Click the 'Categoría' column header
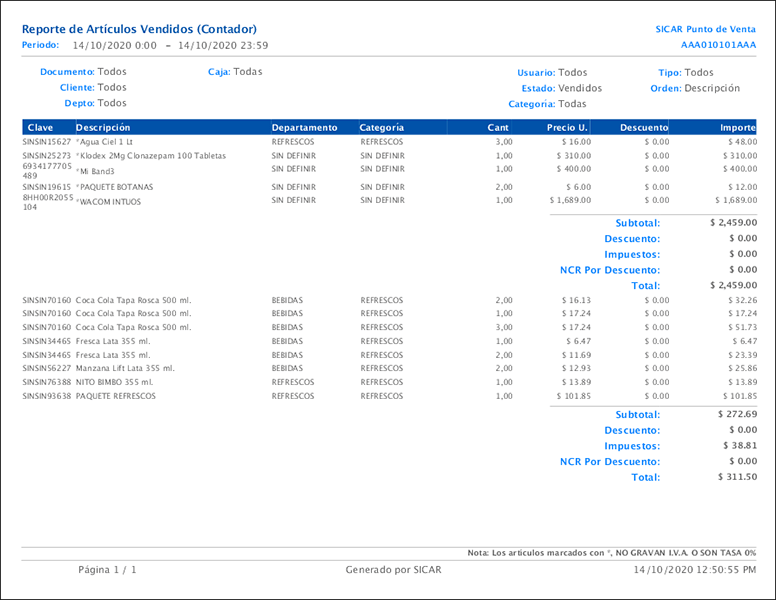 382,128
